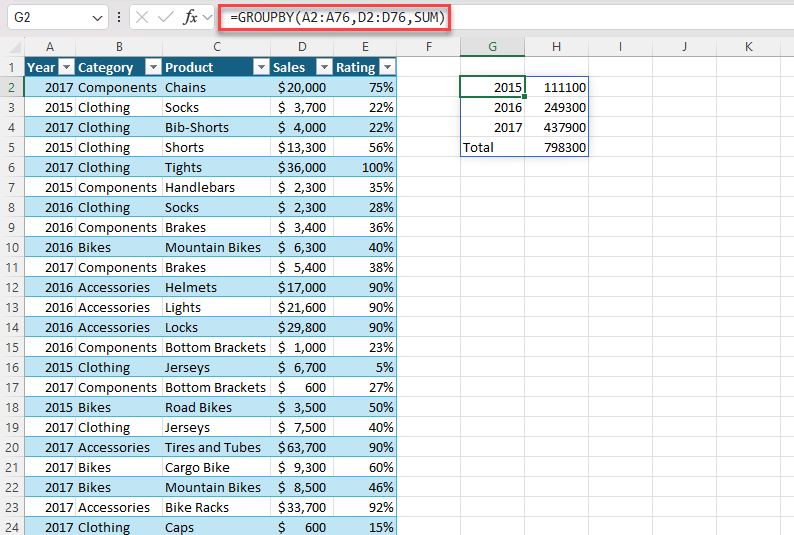
Task: Open the Rating column filter dropdown
Action: click(387, 67)
